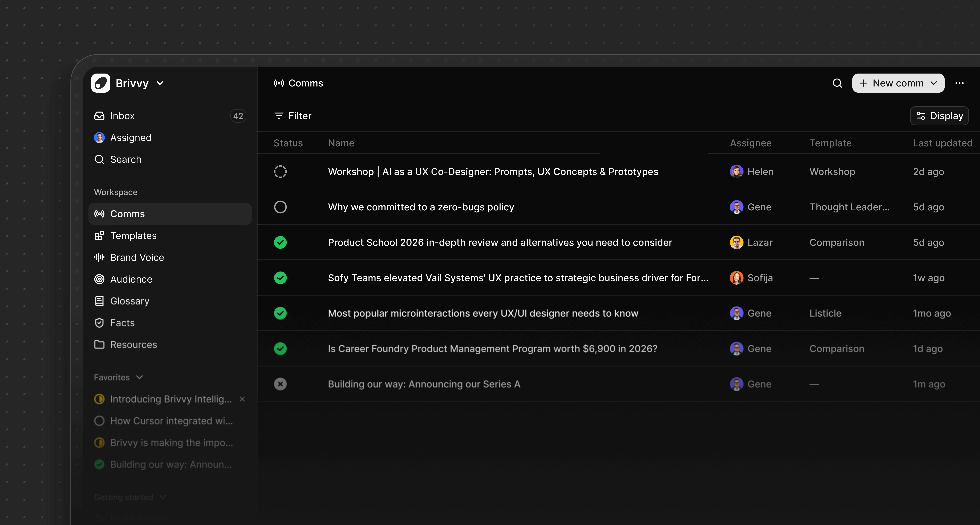The image size is (980, 525).
Task: Toggle green check status for Product School row
Action: click(280, 243)
